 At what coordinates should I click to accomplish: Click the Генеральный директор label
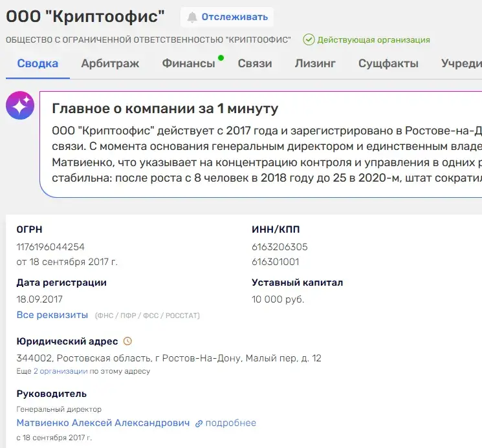click(59, 409)
